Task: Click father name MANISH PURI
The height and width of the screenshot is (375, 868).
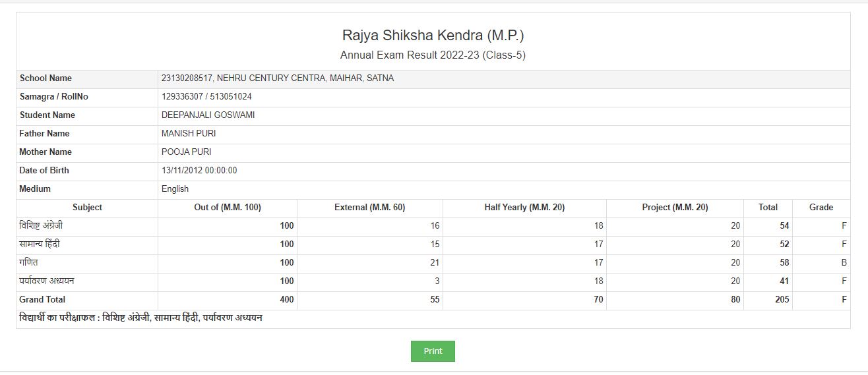Action: [189, 134]
